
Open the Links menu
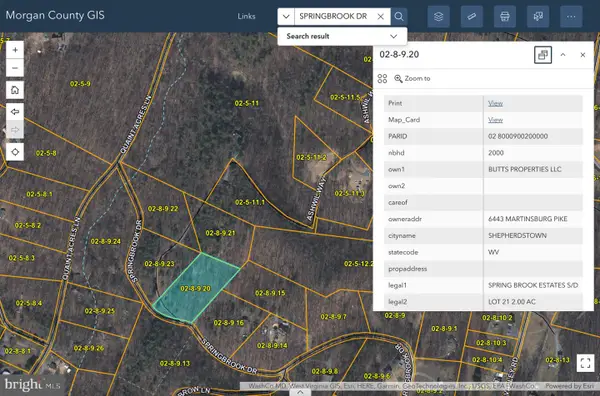pos(246,16)
